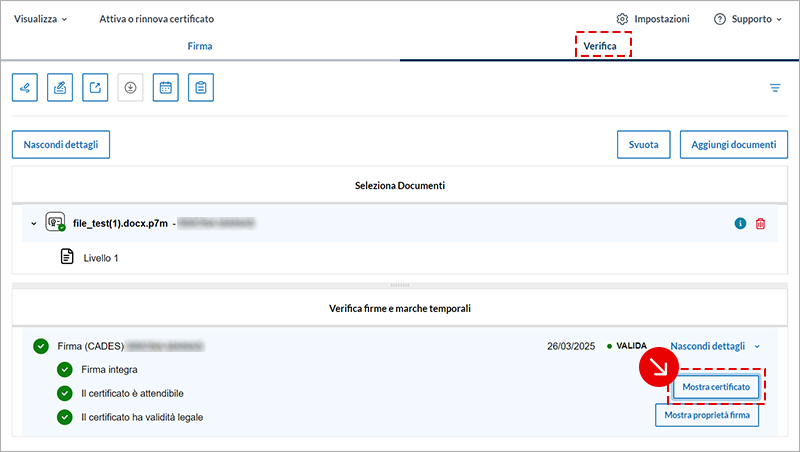Open the filter lines icon
The height and width of the screenshot is (452, 800).
point(775,88)
